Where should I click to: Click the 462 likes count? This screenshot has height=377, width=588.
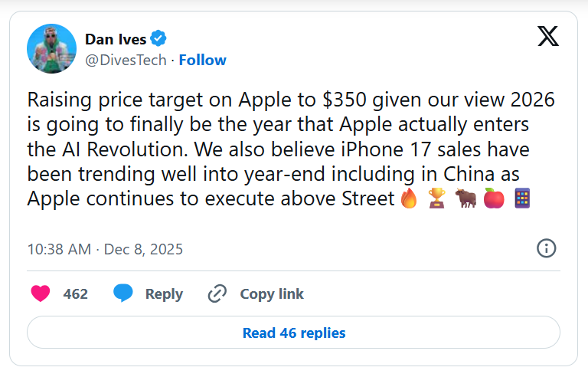click(75, 293)
